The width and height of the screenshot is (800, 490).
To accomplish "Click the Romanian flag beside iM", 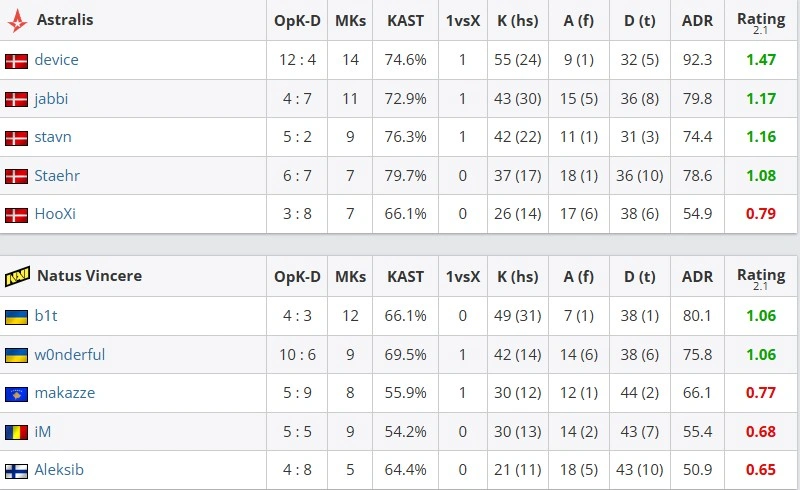I will (16, 433).
